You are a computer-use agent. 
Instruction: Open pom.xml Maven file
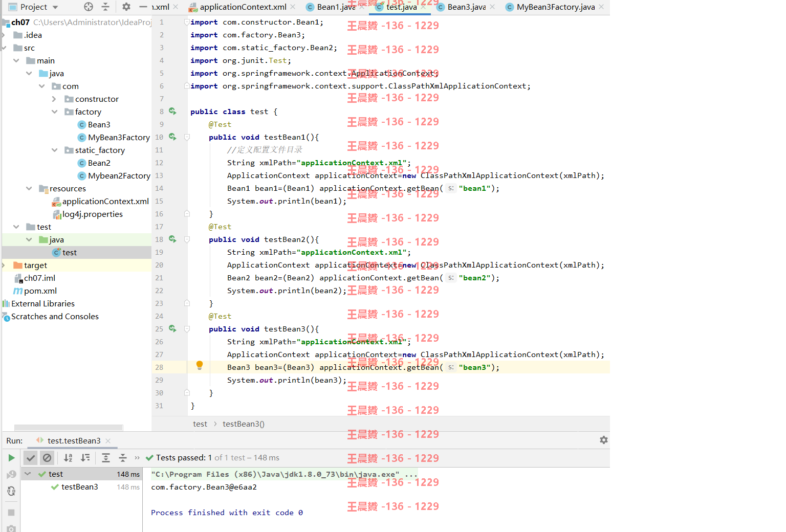(x=35, y=291)
